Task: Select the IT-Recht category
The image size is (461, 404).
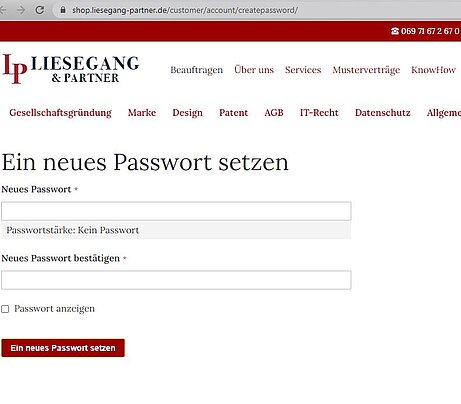Action: [319, 113]
